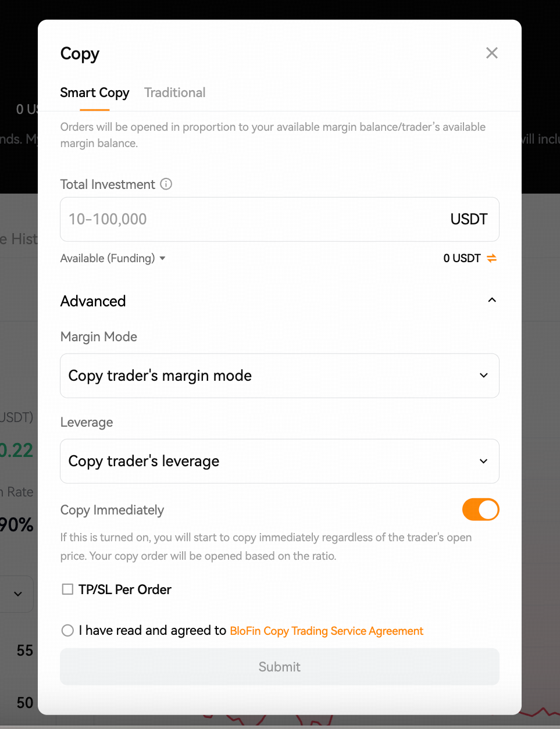This screenshot has height=729, width=560.
Task: Focus the Total Investment amount field
Action: (x=280, y=219)
